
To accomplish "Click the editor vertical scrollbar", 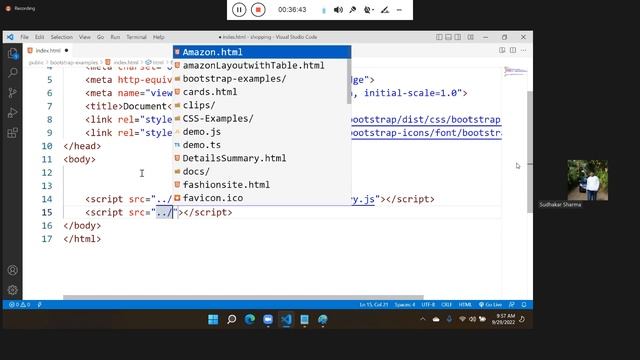I will [530, 152].
